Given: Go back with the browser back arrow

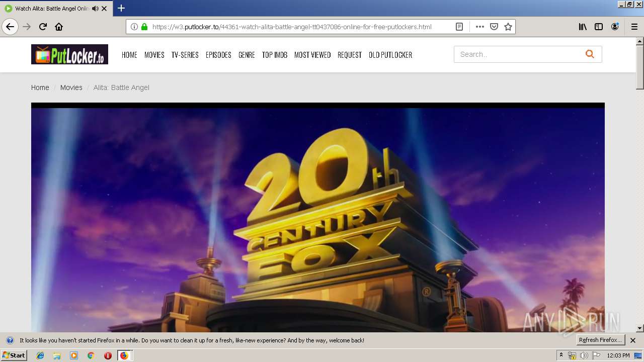Looking at the screenshot, I should [x=10, y=27].
